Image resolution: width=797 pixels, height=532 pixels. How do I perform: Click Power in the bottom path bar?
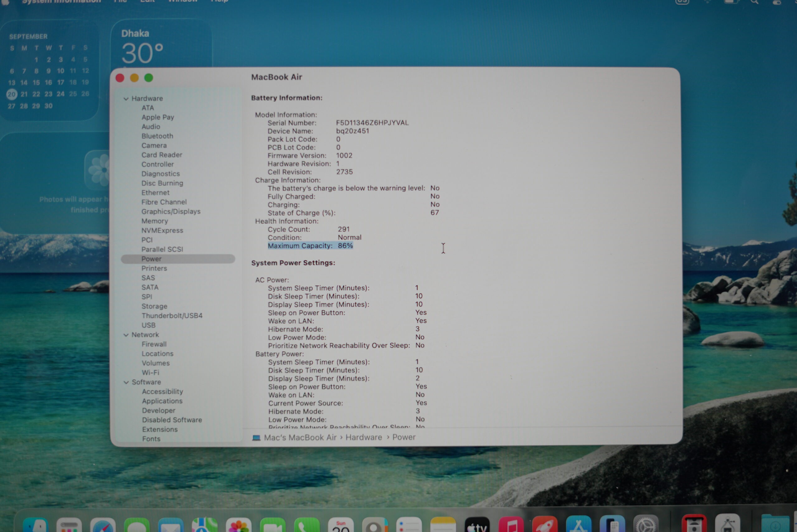pos(404,437)
